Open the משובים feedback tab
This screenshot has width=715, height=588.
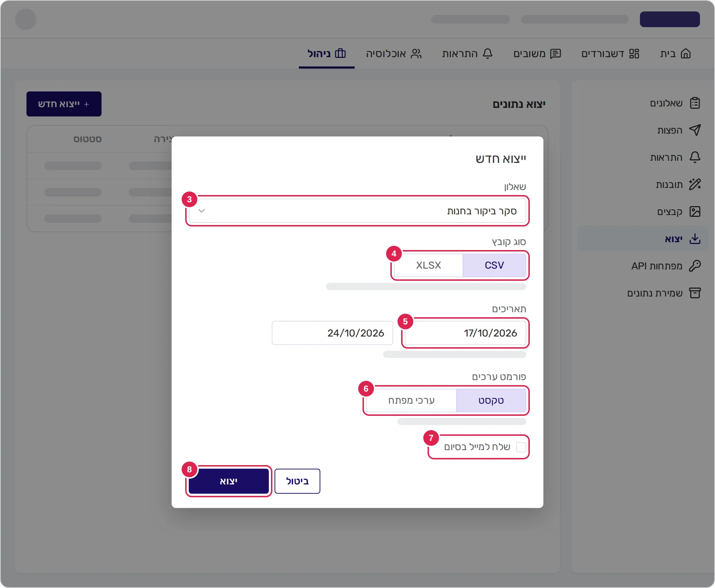pos(537,54)
